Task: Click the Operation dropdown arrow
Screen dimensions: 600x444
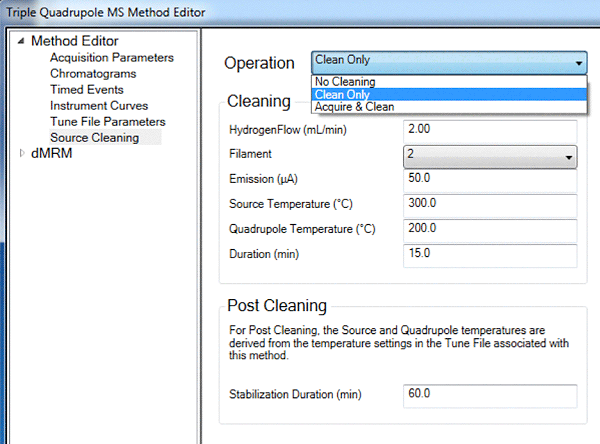Action: pyautogui.click(x=580, y=62)
